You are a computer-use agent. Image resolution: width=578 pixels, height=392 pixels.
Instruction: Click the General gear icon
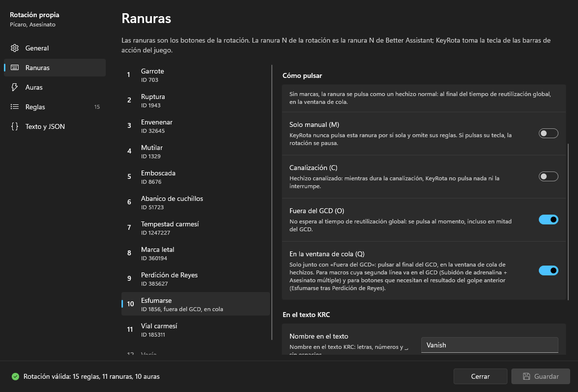[15, 48]
